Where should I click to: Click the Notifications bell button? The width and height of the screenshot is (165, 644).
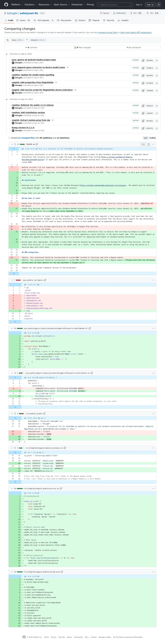pyautogui.click(x=120, y=13)
